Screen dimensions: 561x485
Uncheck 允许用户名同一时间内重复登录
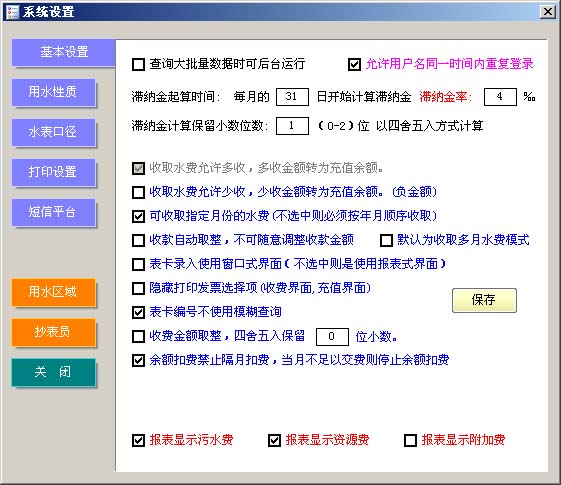click(354, 65)
